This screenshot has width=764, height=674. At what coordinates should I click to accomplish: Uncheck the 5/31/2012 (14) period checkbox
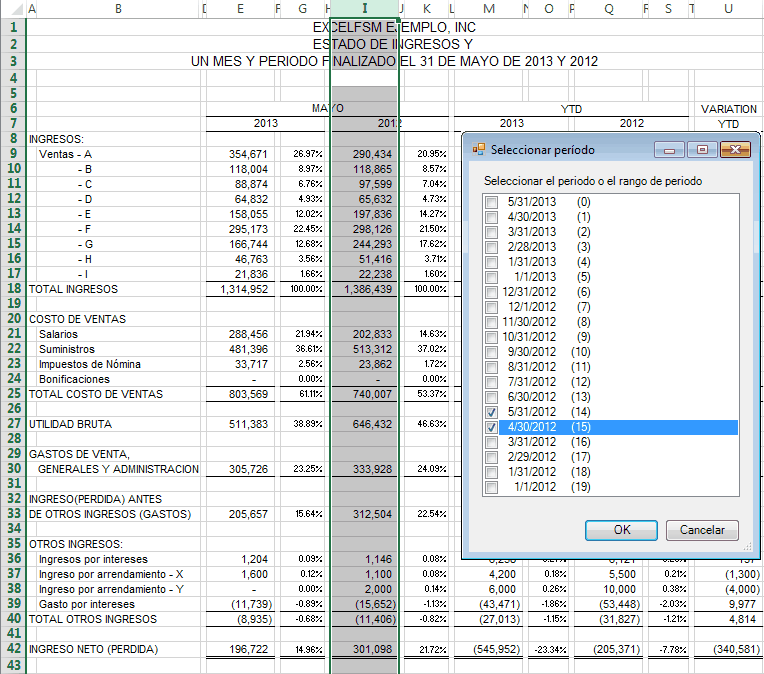[x=491, y=412]
